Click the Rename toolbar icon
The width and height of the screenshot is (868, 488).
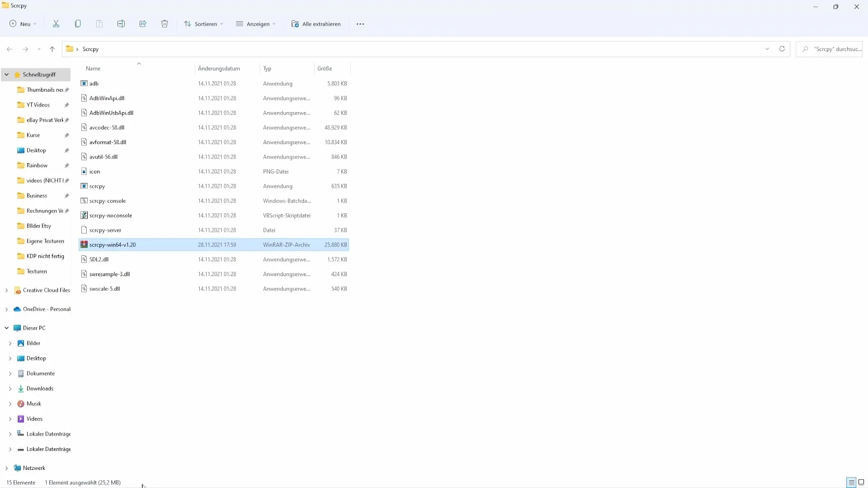click(x=121, y=24)
